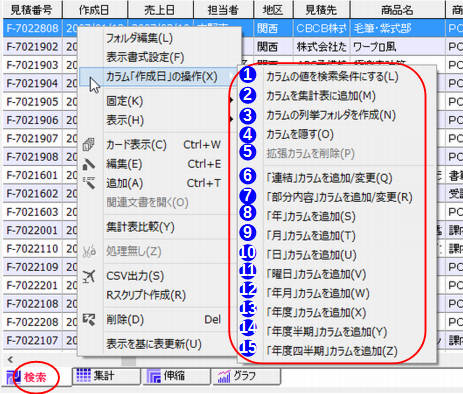The image size is (463, 394).
Task: Expand the 固定(K) submenu
Action: coord(157,101)
